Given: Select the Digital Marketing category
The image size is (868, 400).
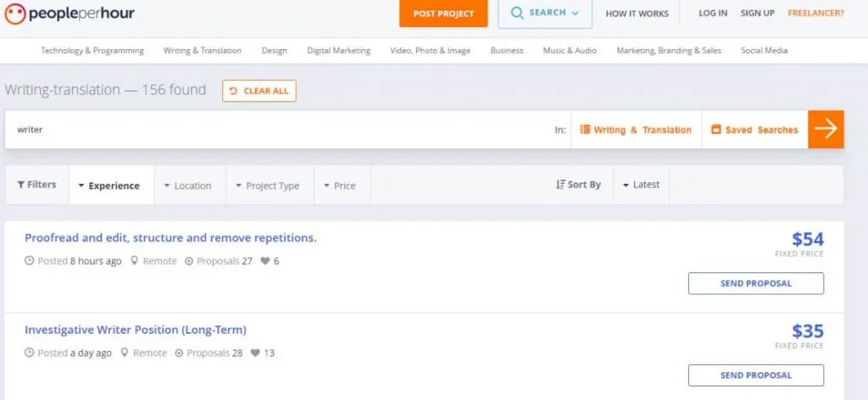Looking at the screenshot, I should [x=338, y=50].
